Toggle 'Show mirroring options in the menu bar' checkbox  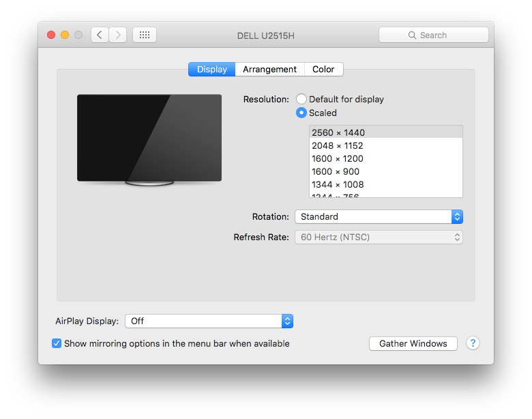57,343
